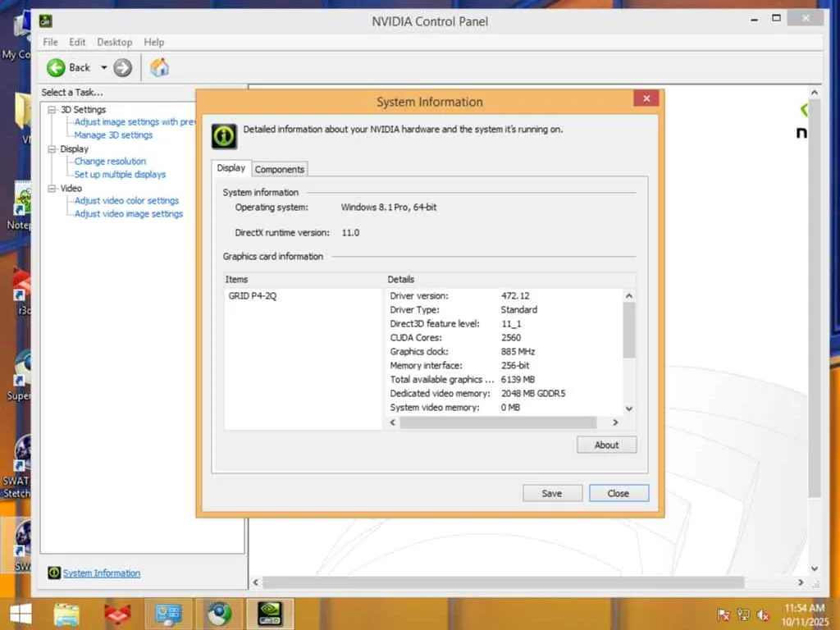Viewport: 840px width, 630px height.
Task: Click the About button
Action: tap(606, 445)
